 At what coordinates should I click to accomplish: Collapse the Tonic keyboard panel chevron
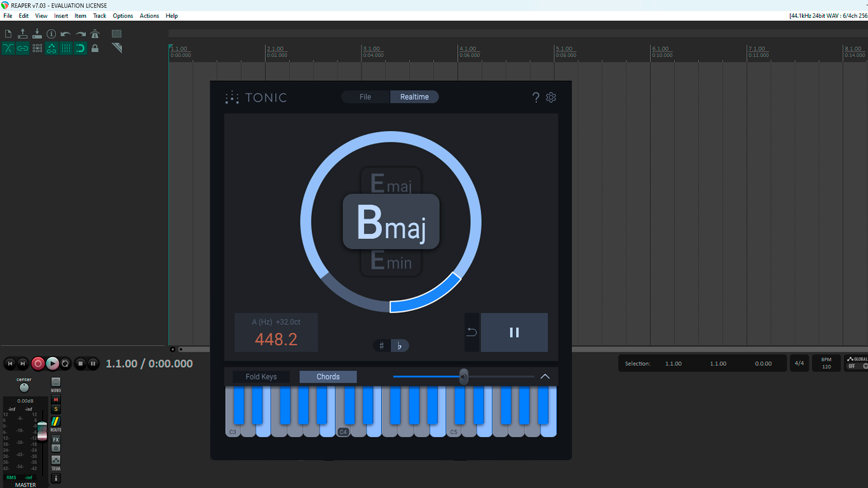(x=545, y=377)
